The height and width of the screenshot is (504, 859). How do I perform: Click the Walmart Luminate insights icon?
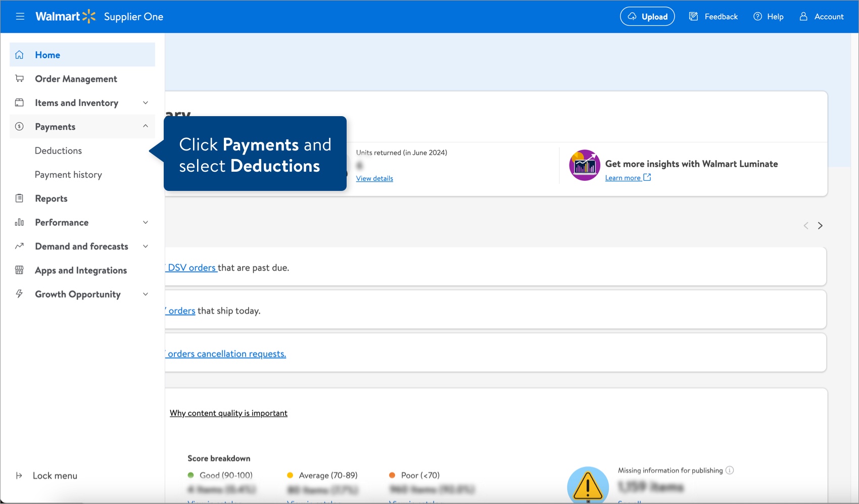pos(584,164)
